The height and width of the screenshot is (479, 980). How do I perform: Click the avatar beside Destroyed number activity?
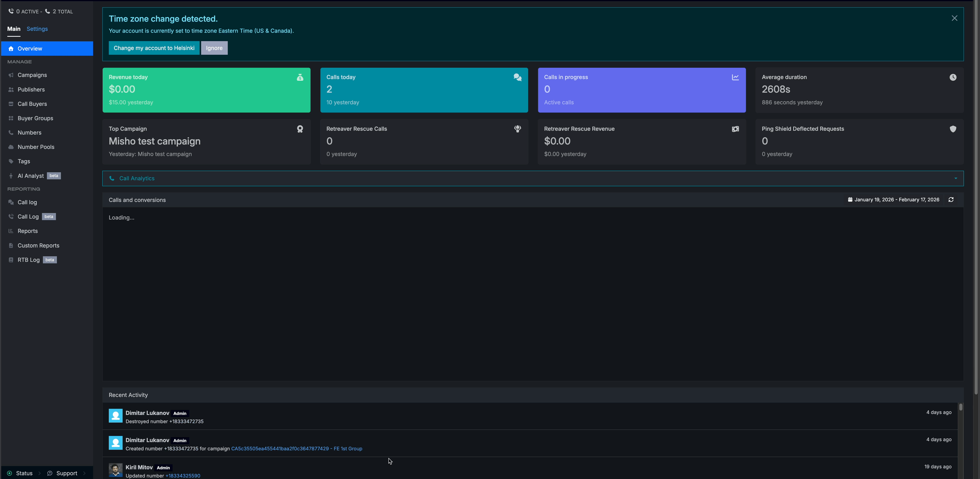pos(116,416)
